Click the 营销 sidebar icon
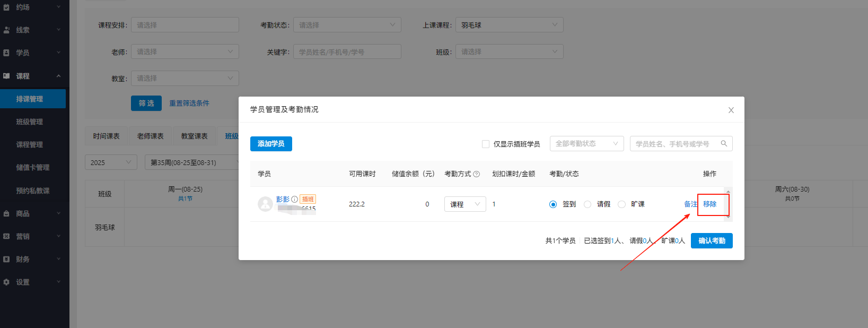 [x=6, y=236]
